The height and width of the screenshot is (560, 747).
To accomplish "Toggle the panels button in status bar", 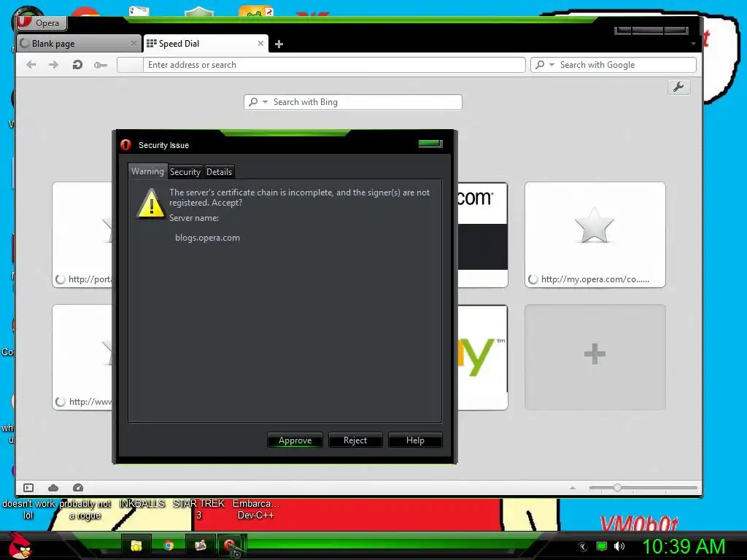I will 28,488.
